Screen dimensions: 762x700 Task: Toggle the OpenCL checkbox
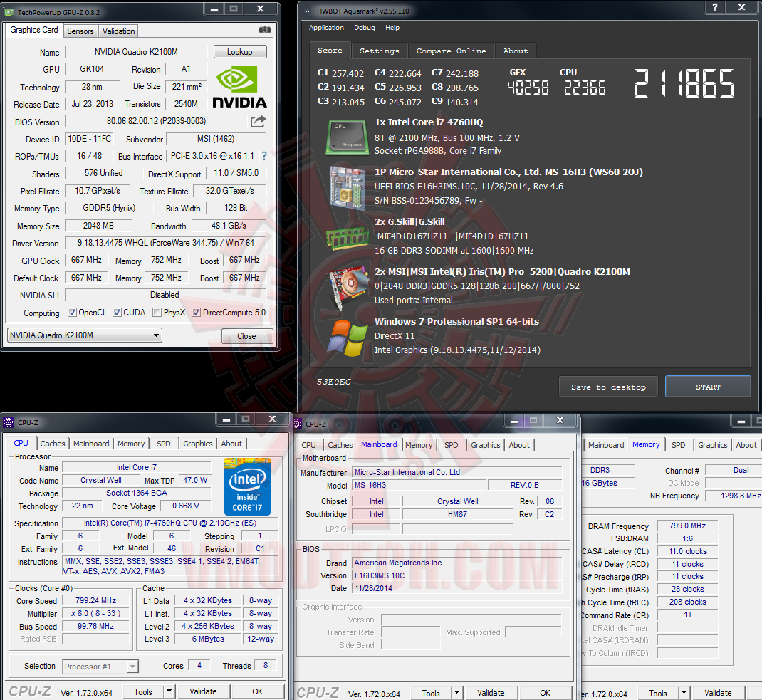72,313
